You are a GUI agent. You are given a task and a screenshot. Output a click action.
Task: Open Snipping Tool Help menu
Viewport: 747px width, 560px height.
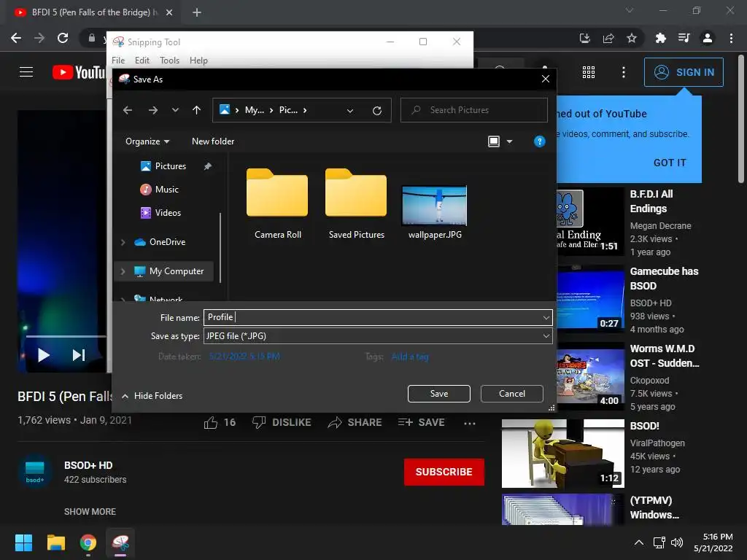198,61
